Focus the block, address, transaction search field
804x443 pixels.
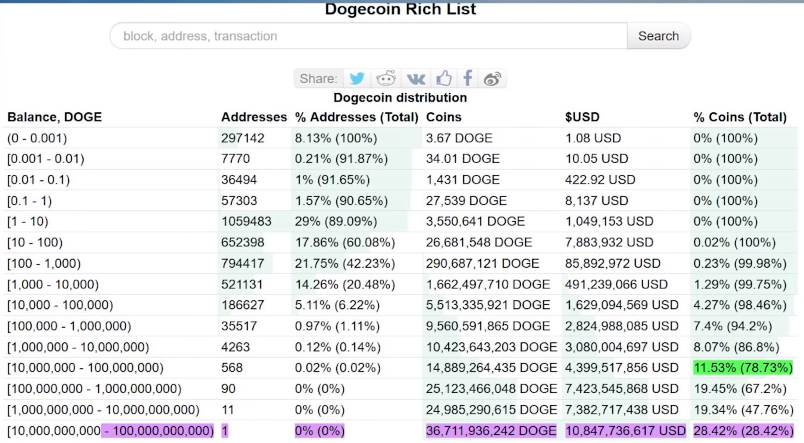tap(369, 36)
